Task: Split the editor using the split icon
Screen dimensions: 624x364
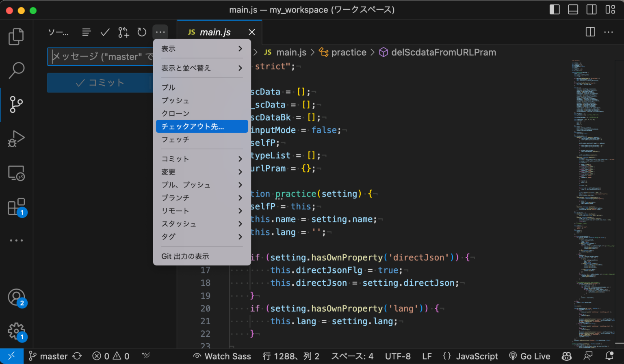Action: point(590,32)
